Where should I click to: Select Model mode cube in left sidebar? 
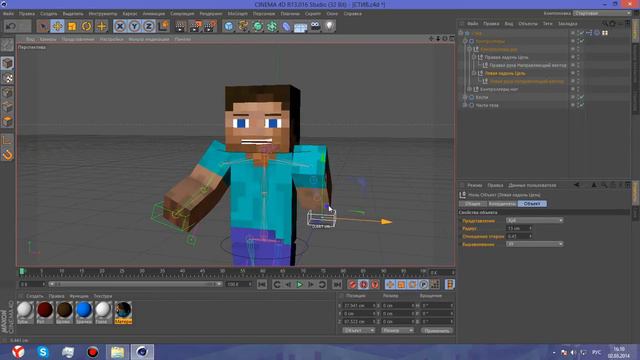pos(7,63)
